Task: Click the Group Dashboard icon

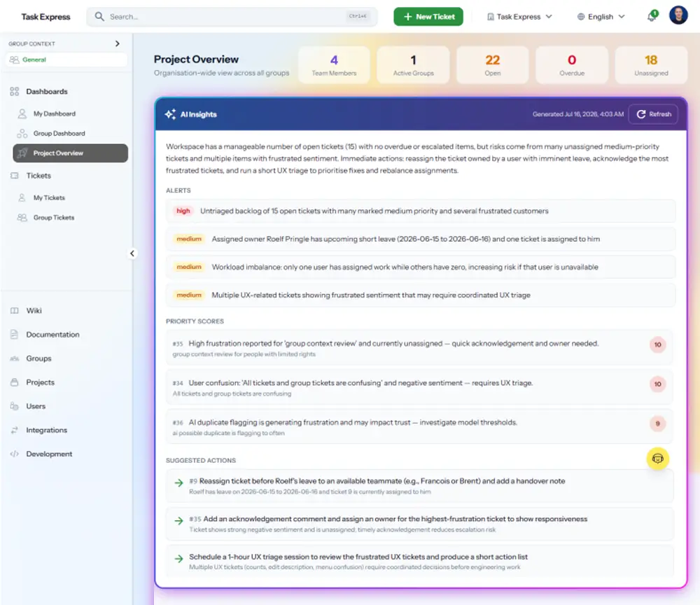Action: (x=22, y=134)
